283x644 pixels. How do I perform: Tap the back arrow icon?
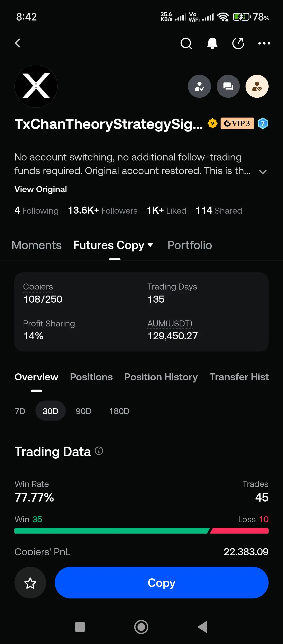click(18, 43)
